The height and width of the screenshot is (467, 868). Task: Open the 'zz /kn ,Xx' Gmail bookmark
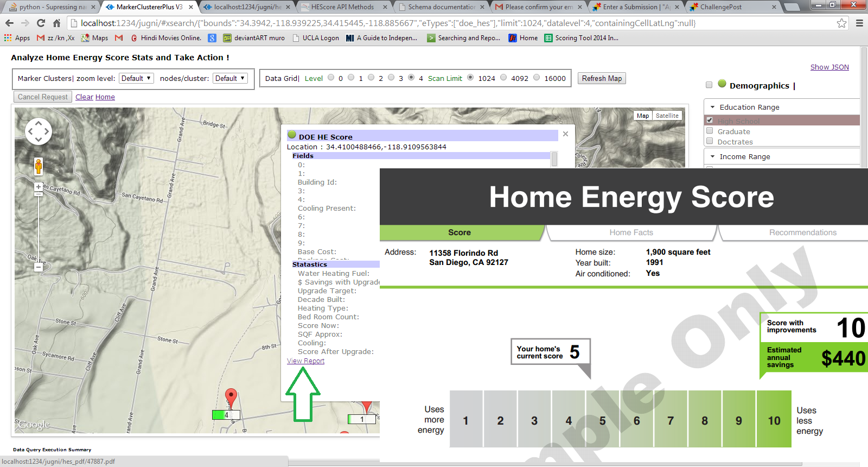point(56,38)
